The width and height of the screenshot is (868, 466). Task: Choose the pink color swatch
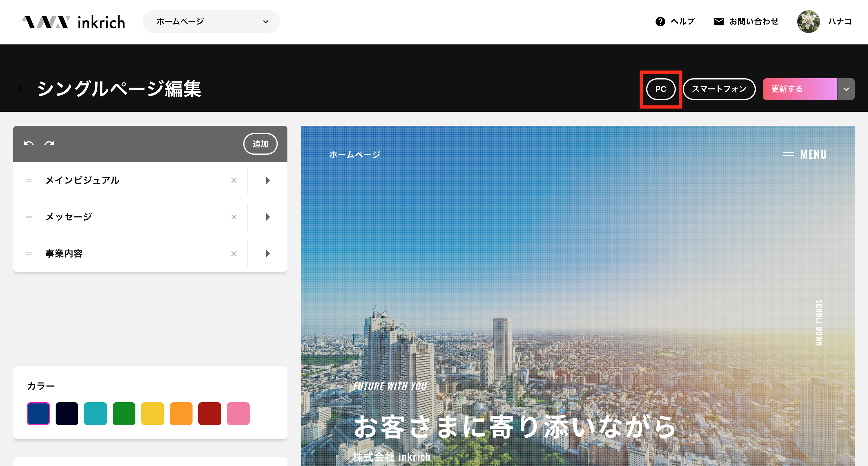pos(238,413)
